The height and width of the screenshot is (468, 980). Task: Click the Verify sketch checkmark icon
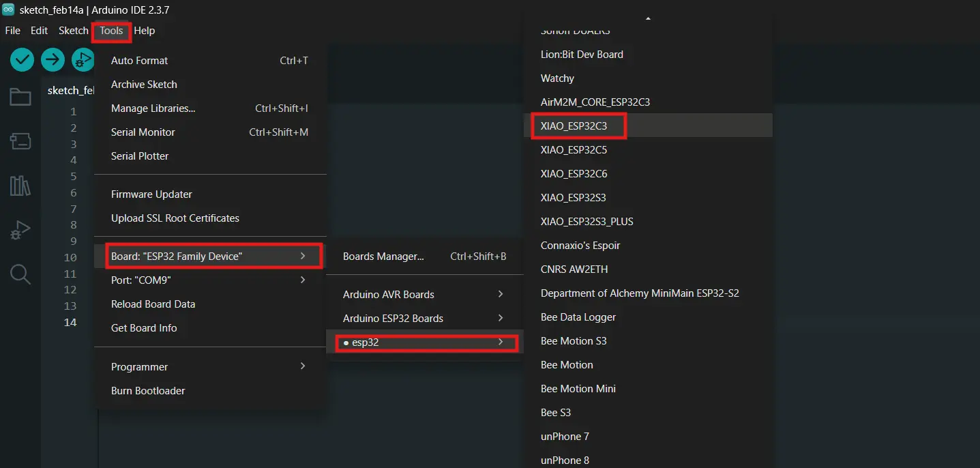tap(23, 60)
